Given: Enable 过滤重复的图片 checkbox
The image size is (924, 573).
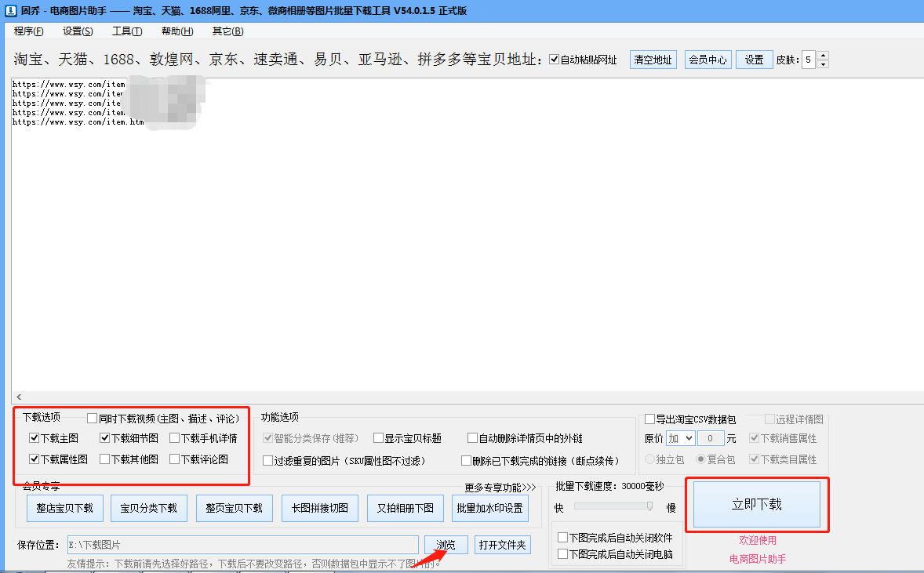Looking at the screenshot, I should coord(267,461).
